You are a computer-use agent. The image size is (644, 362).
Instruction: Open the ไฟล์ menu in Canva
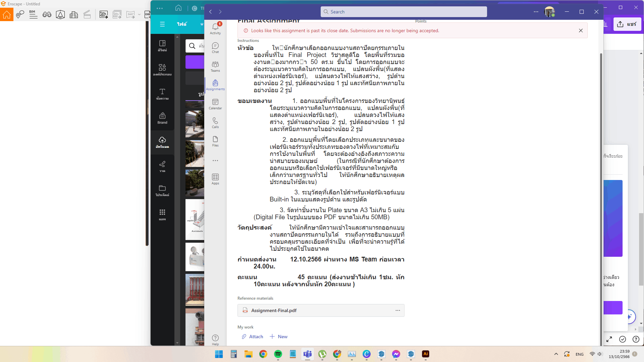[182, 24]
